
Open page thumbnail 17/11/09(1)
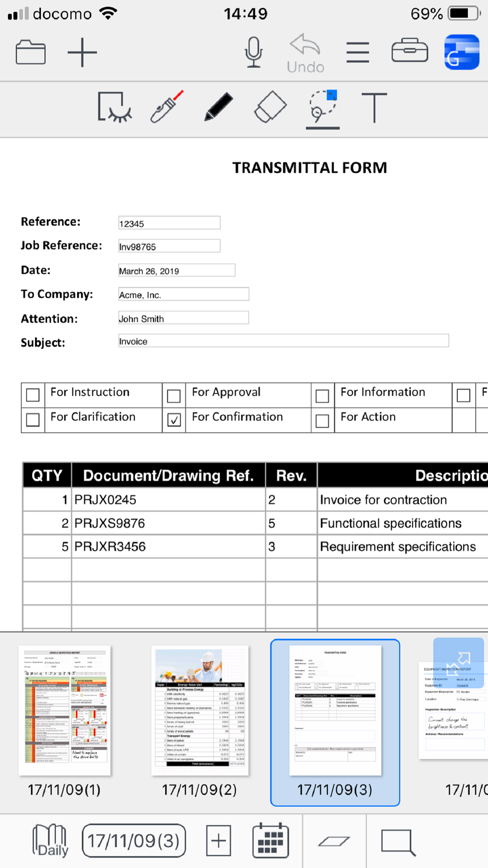pyautogui.click(x=64, y=711)
